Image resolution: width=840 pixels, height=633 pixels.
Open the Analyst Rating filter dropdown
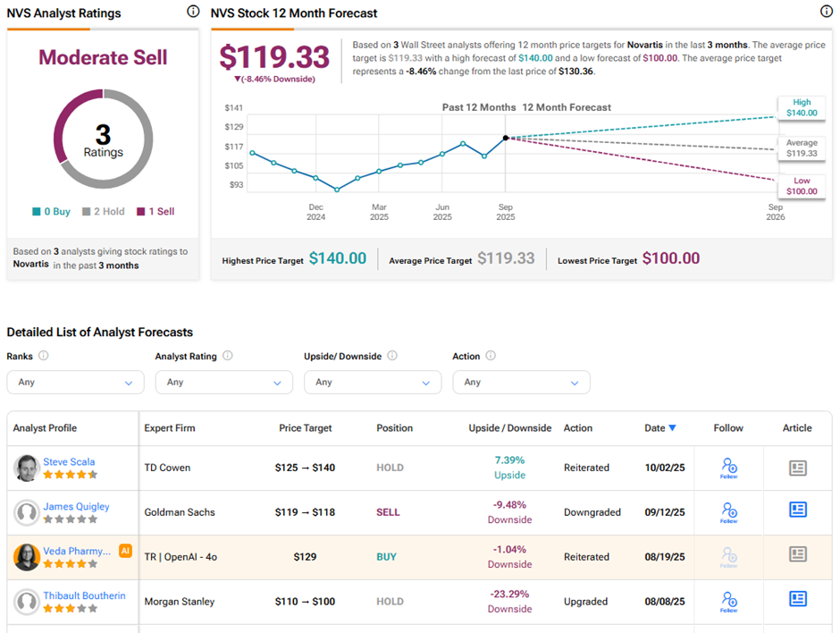click(x=223, y=382)
